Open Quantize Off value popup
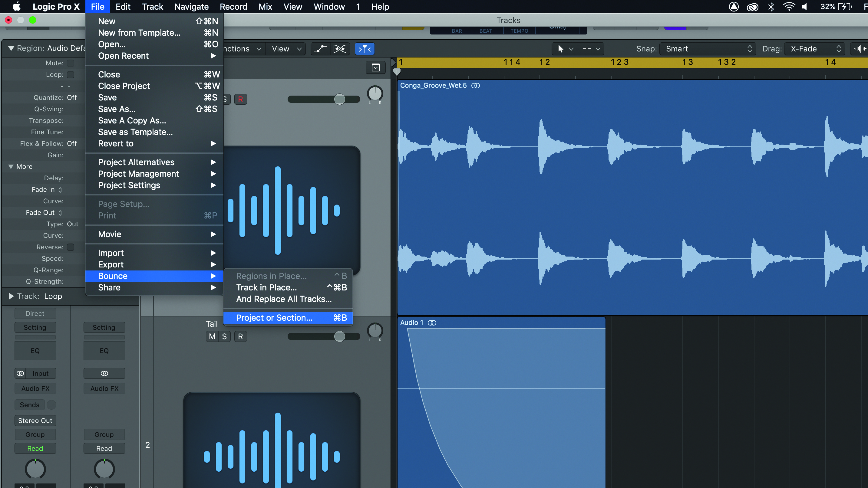868x488 pixels. pyautogui.click(x=72, y=97)
